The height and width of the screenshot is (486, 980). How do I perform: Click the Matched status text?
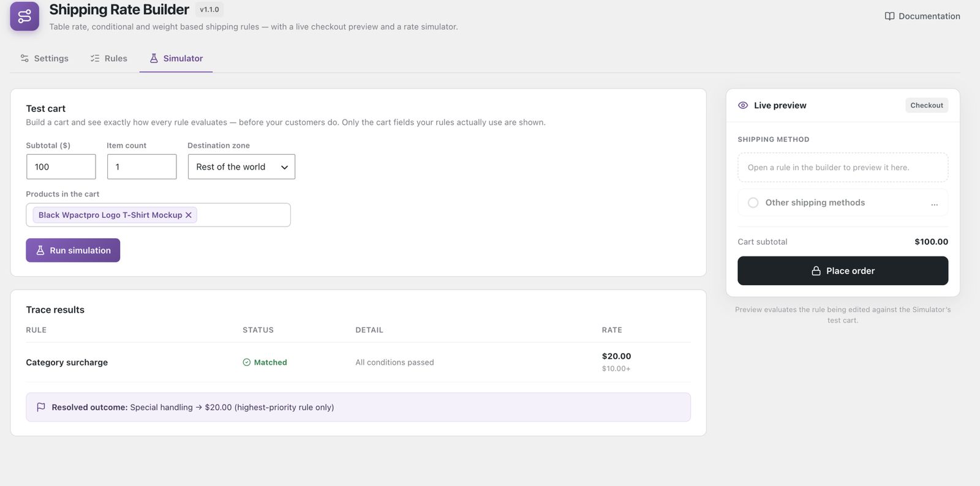(271, 362)
